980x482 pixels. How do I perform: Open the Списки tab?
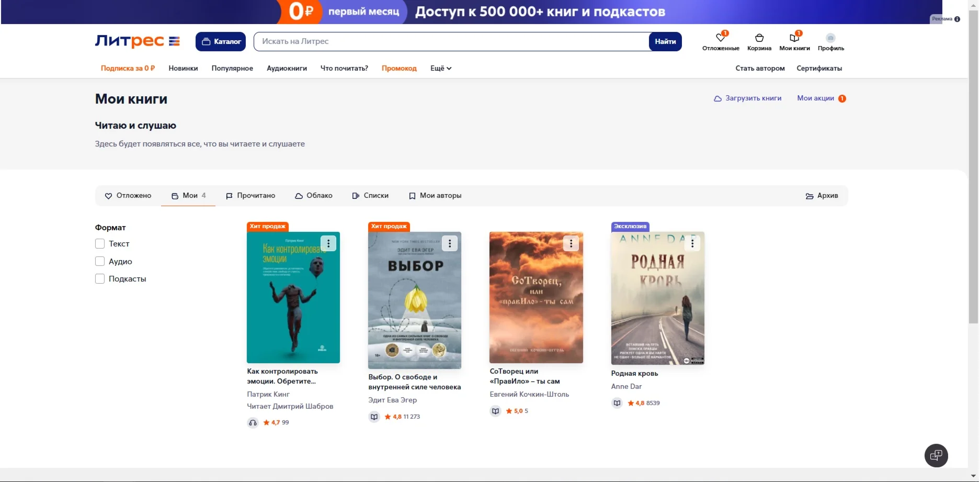coord(370,196)
